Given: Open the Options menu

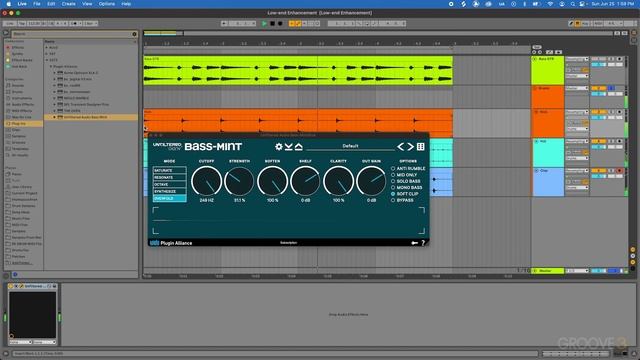Looking at the screenshot, I should pyautogui.click(x=107, y=4).
